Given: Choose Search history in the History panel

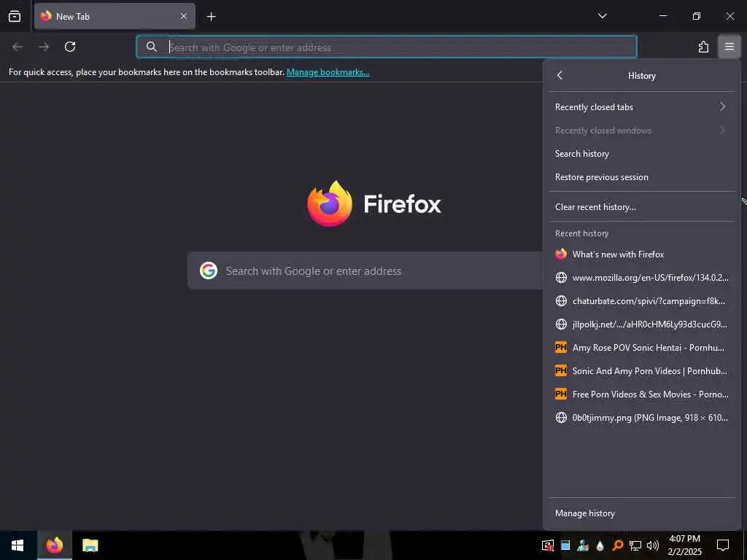Looking at the screenshot, I should pyautogui.click(x=642, y=153).
